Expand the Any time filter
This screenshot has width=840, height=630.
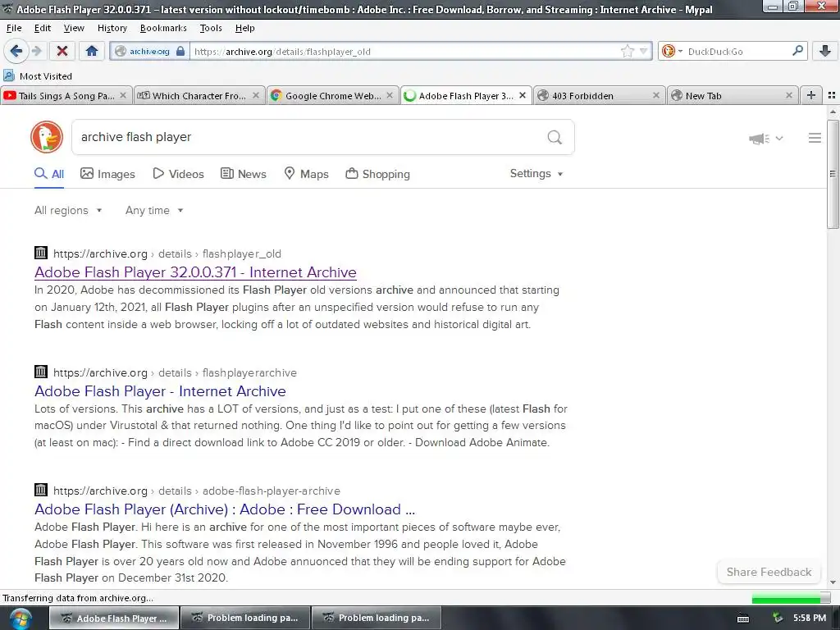[x=154, y=211]
